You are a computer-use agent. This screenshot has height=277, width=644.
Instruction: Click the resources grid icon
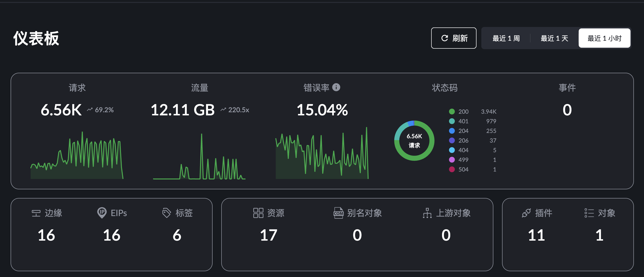click(258, 213)
